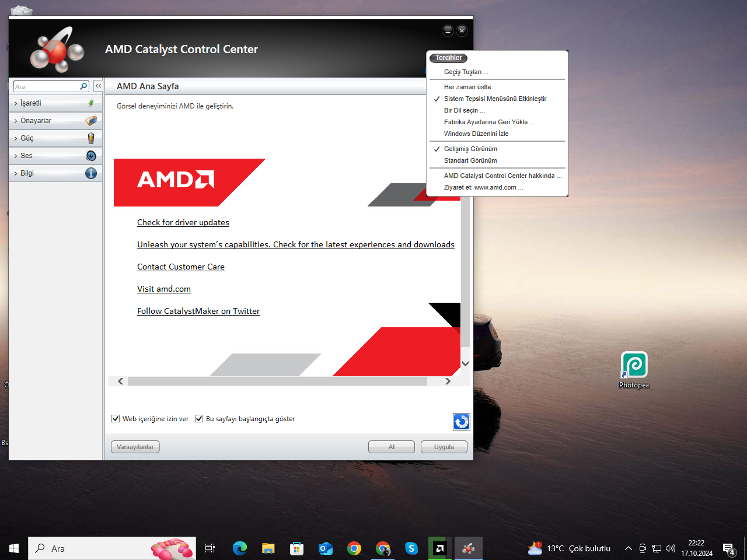The image size is (747, 560).
Task: Open the notification center icon
Action: coord(729,548)
